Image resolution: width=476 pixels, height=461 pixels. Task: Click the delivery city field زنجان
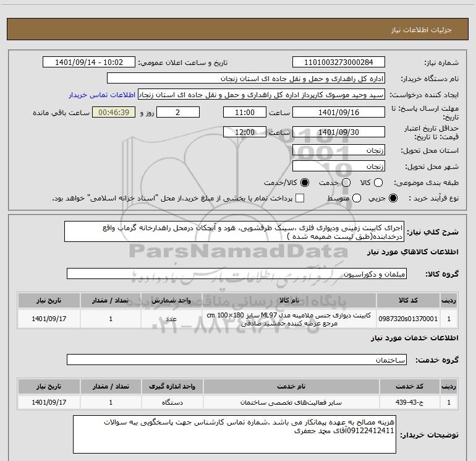(x=339, y=166)
